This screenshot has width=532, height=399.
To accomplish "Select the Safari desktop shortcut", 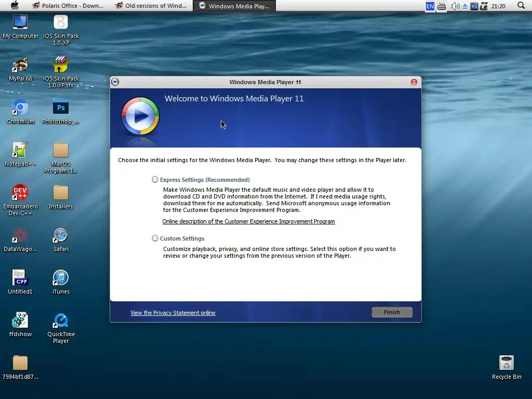I will [61, 240].
